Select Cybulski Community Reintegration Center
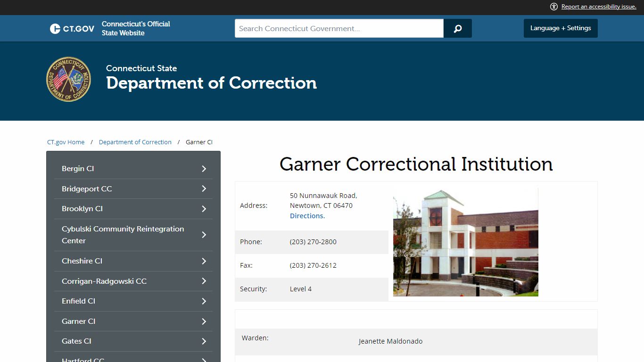This screenshot has height=362, width=644. [x=123, y=235]
